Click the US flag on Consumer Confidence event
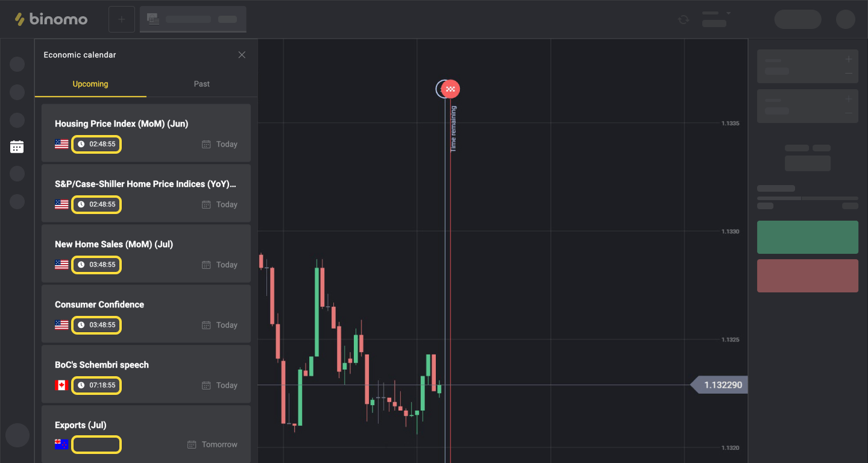Viewport: 868px width, 463px height. click(x=61, y=325)
